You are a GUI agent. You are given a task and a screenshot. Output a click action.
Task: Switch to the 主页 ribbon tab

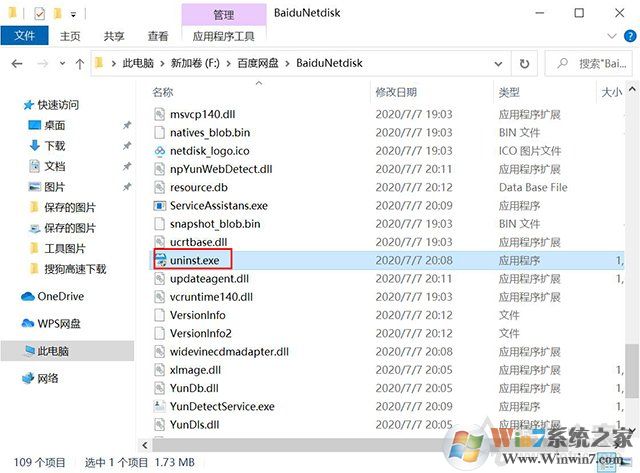click(70, 36)
